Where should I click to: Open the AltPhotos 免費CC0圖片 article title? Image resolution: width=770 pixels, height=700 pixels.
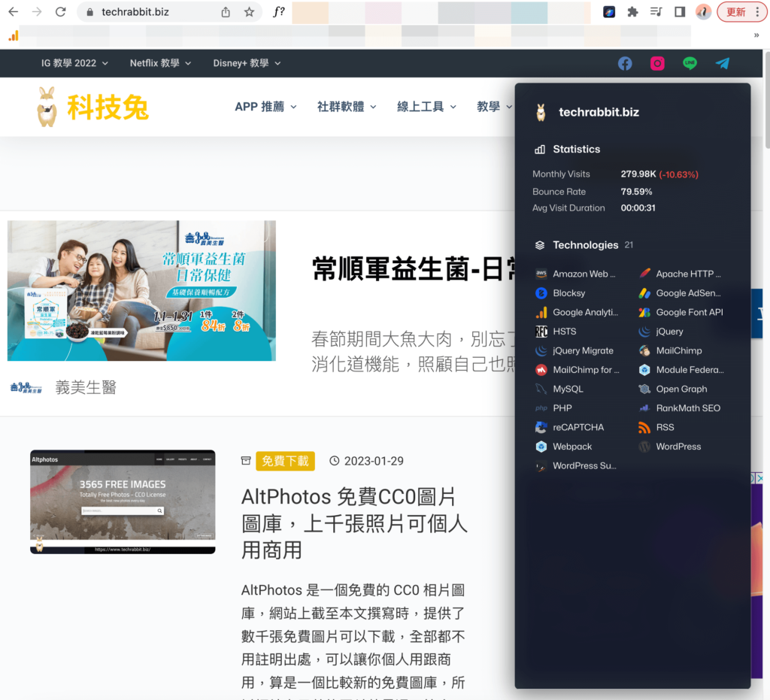pos(354,523)
